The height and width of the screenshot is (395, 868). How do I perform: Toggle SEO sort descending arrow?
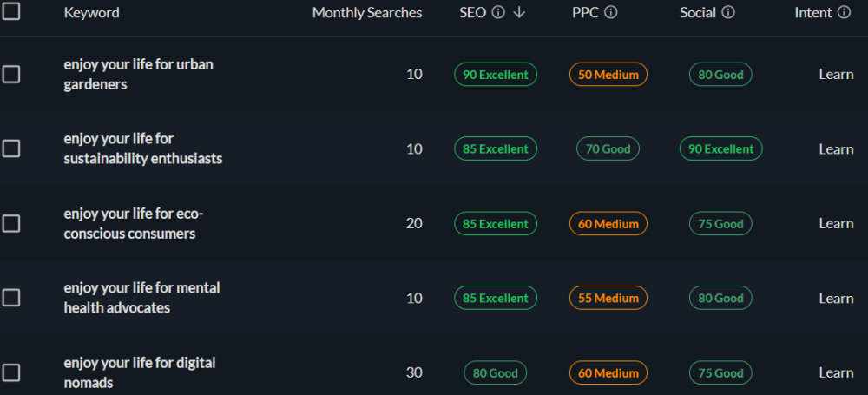[519, 13]
